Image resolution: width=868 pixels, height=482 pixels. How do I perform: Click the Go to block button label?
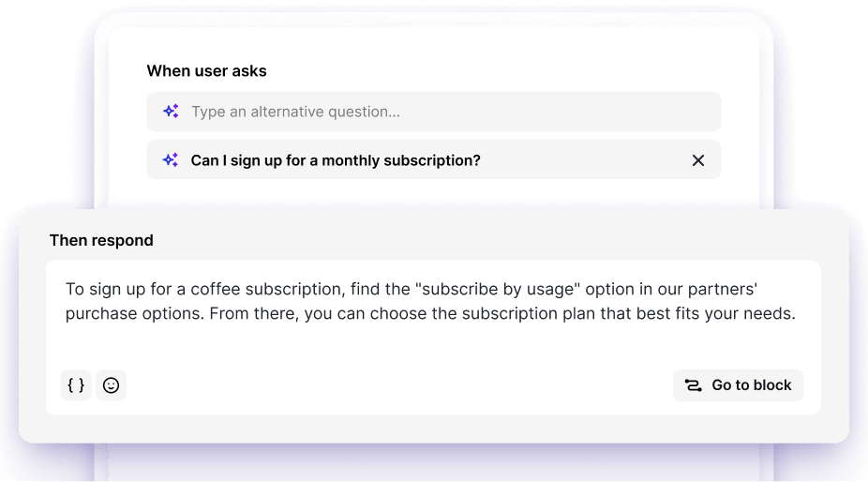click(x=751, y=385)
